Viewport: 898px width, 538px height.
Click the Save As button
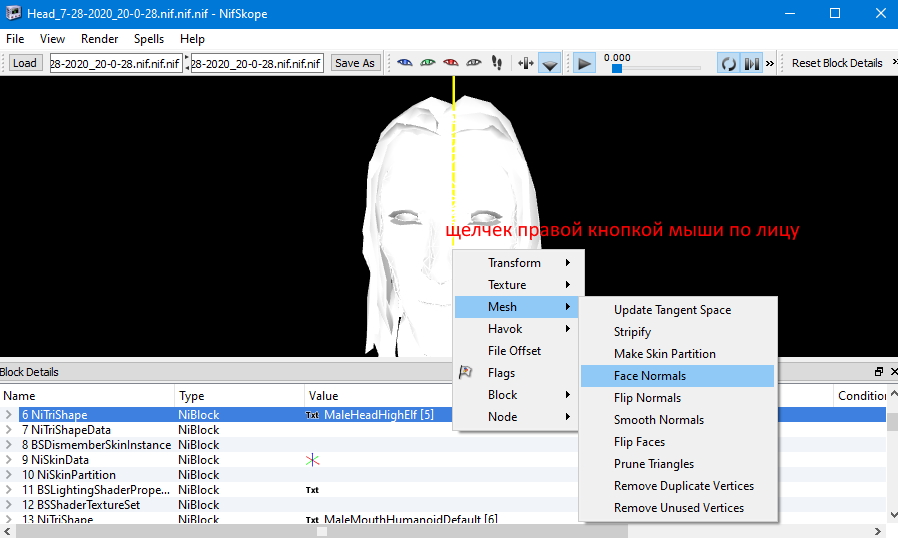click(x=355, y=63)
